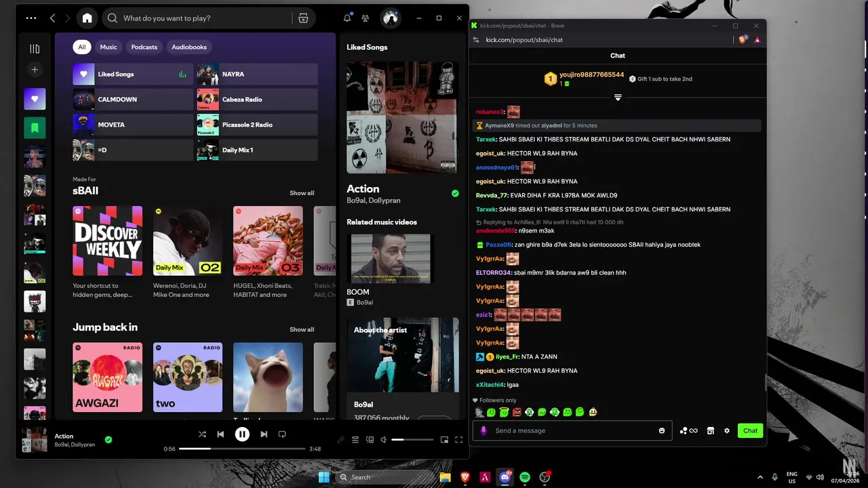Toggle liked checkmark beside Action in Now Playing panel
868x488 pixels.
455,193
